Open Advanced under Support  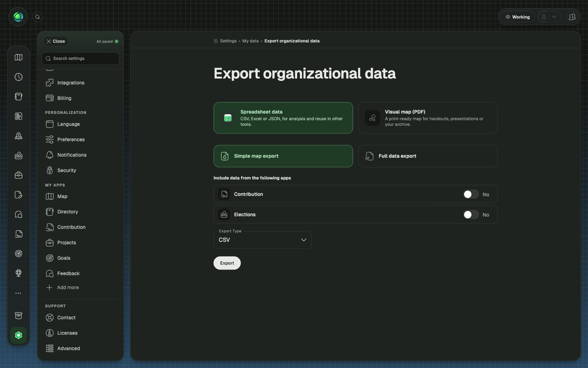80,348
